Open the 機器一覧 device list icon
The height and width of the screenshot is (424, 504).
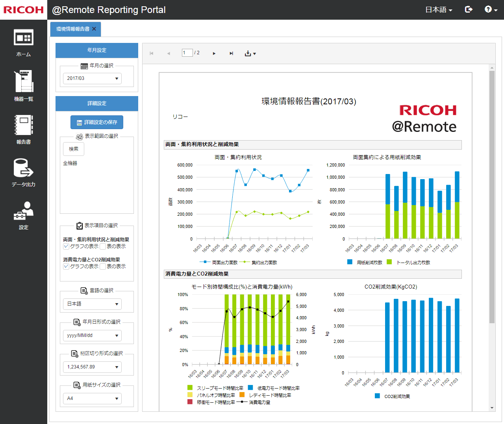point(24,81)
